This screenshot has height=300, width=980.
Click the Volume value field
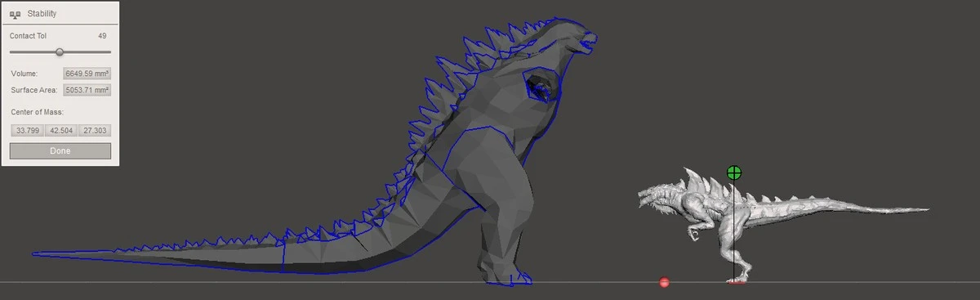pyautogui.click(x=87, y=74)
